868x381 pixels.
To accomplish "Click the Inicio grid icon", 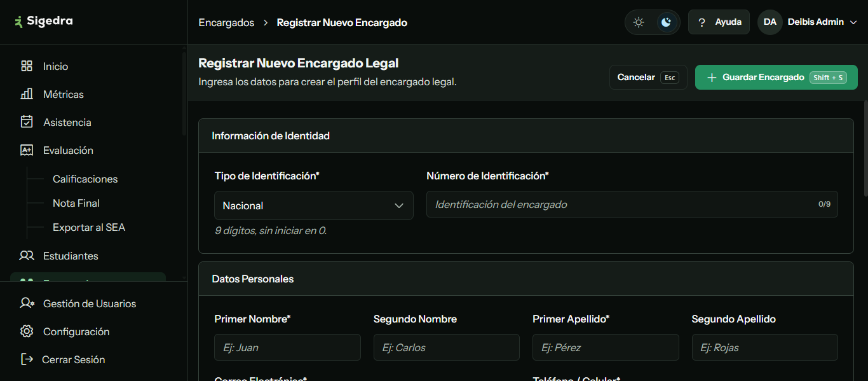I will [27, 66].
